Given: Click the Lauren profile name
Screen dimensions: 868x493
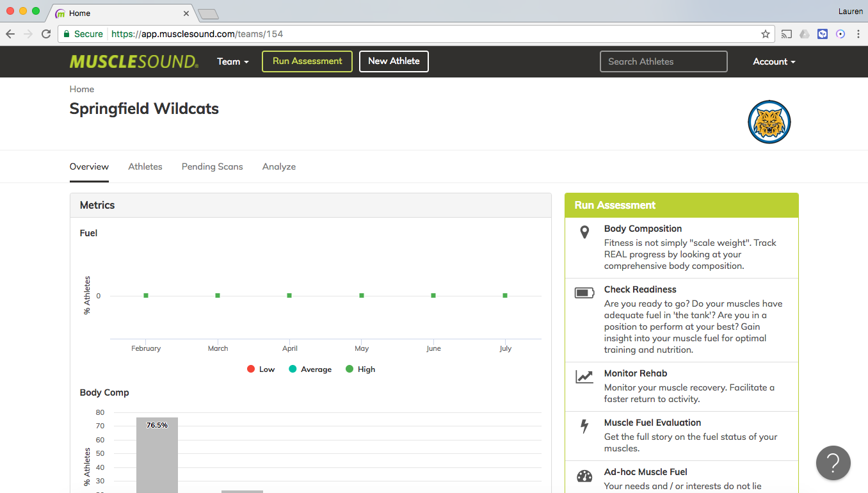Looking at the screenshot, I should [850, 12].
